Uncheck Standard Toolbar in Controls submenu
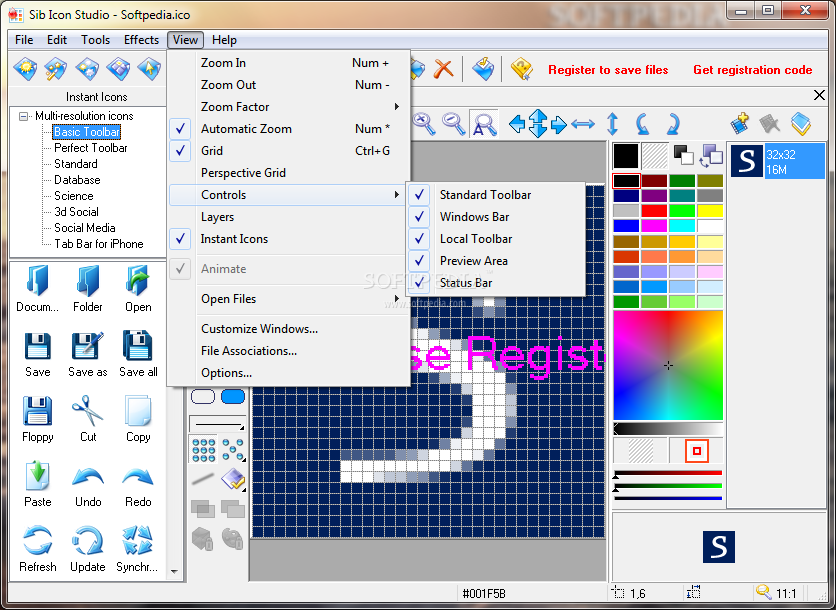The height and width of the screenshot is (610, 836). [x=495, y=195]
